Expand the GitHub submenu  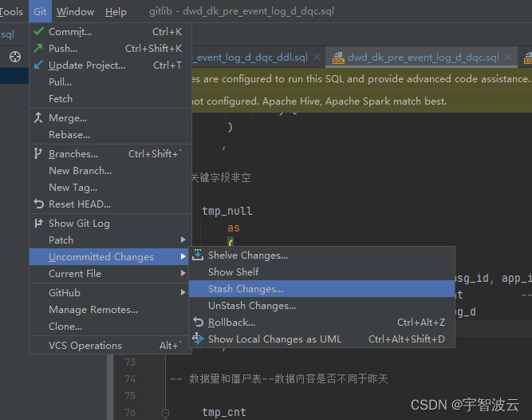point(183,292)
